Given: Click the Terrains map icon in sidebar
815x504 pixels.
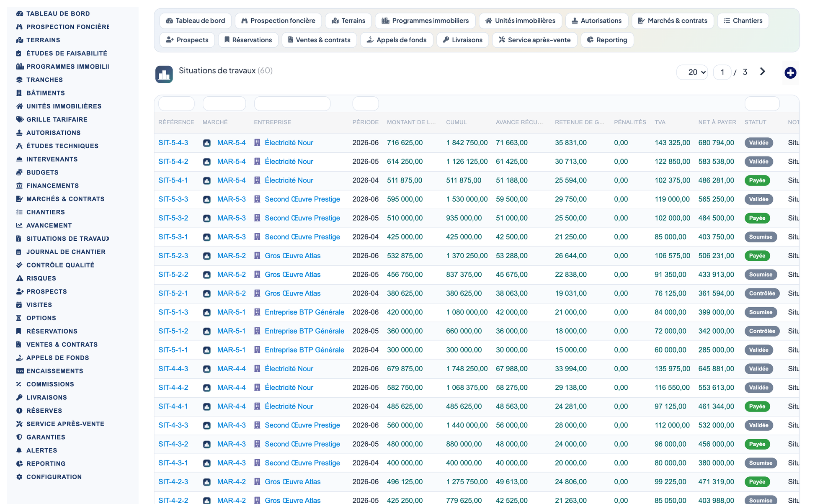Looking at the screenshot, I should tap(19, 40).
